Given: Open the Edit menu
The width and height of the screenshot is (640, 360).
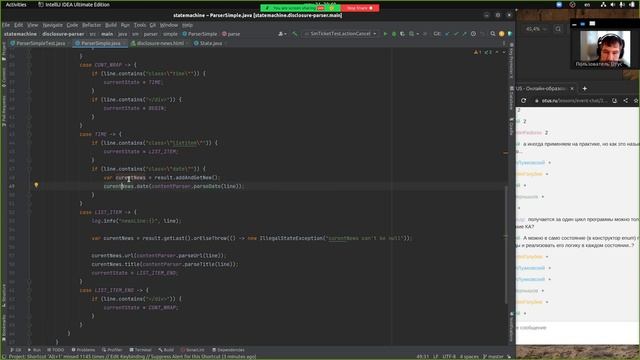Looking at the screenshot, I should (x=18, y=25).
